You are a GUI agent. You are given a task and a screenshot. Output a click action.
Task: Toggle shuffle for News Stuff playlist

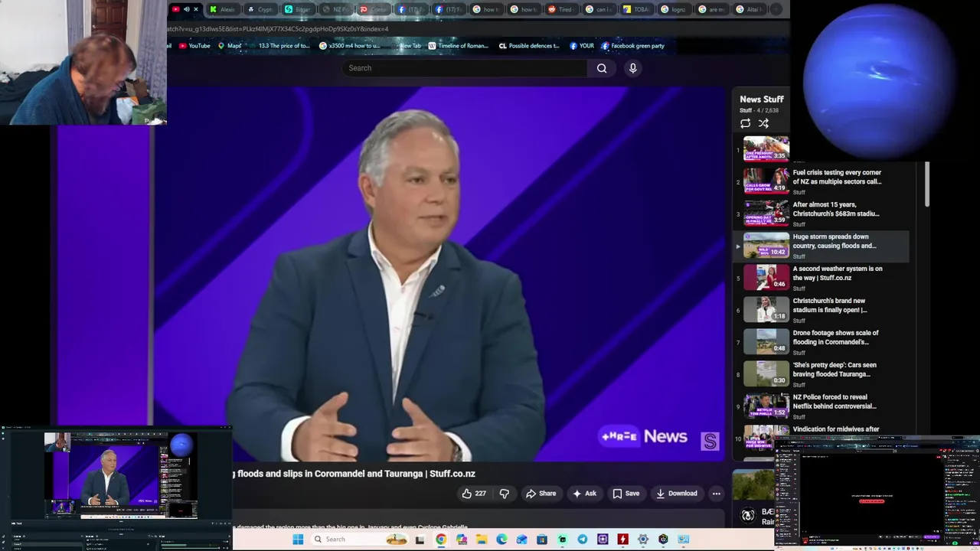click(763, 123)
